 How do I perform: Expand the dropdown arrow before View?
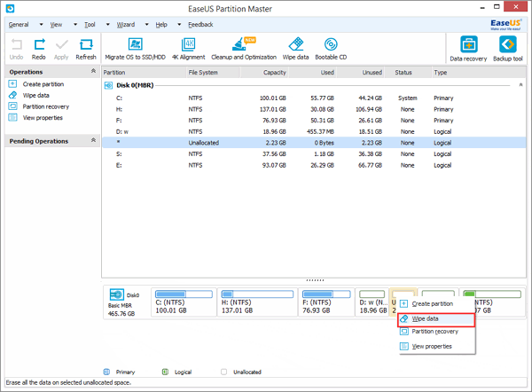(x=41, y=25)
